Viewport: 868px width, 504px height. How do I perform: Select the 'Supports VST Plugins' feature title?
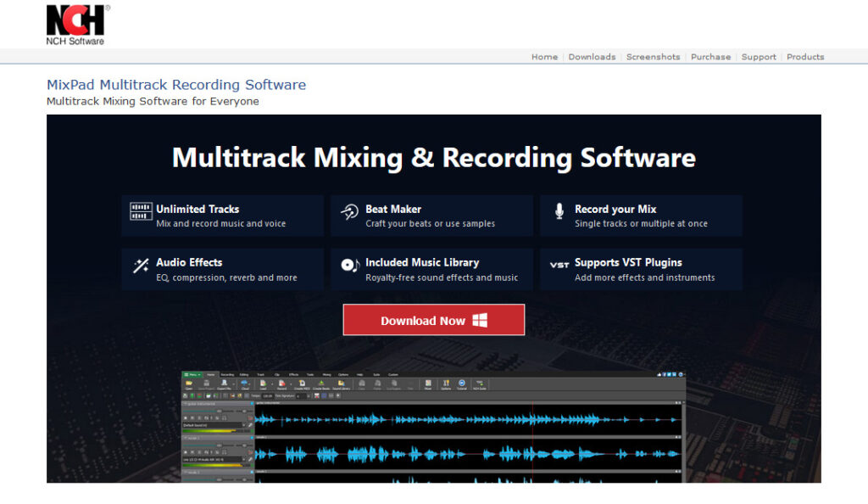tap(628, 262)
